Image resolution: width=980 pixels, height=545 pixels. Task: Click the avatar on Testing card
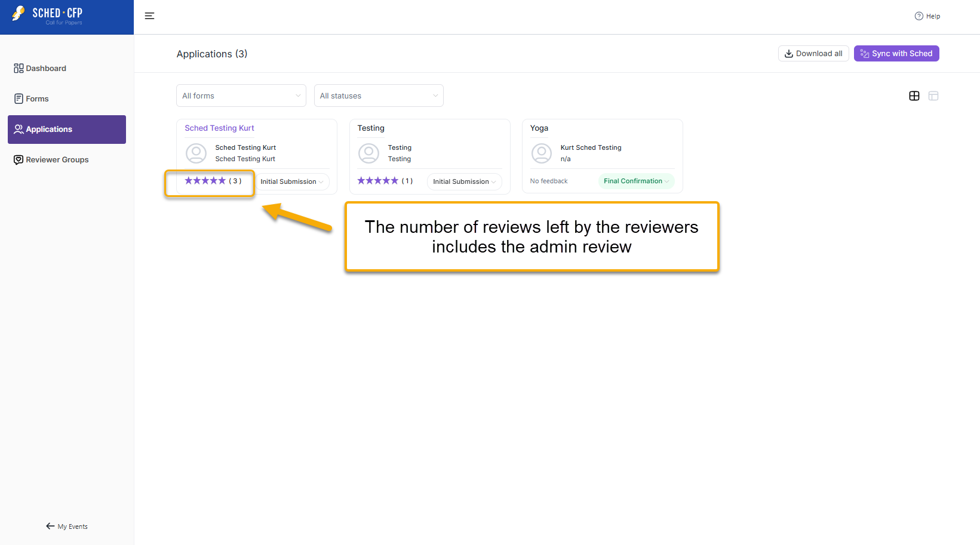click(x=368, y=153)
